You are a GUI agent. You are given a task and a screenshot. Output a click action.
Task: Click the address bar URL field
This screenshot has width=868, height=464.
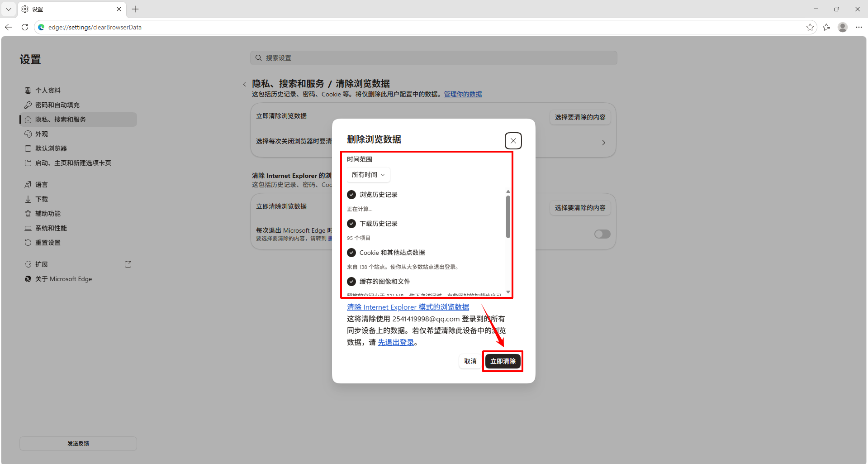click(x=425, y=27)
